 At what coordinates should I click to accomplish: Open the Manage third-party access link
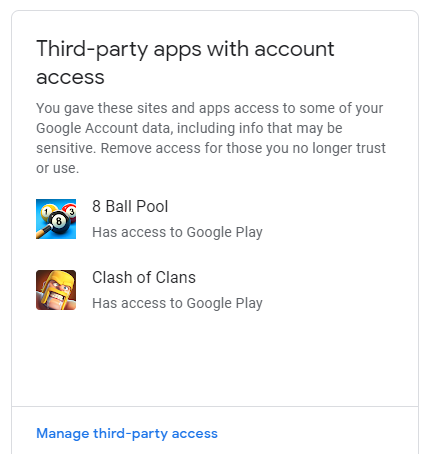tap(127, 433)
